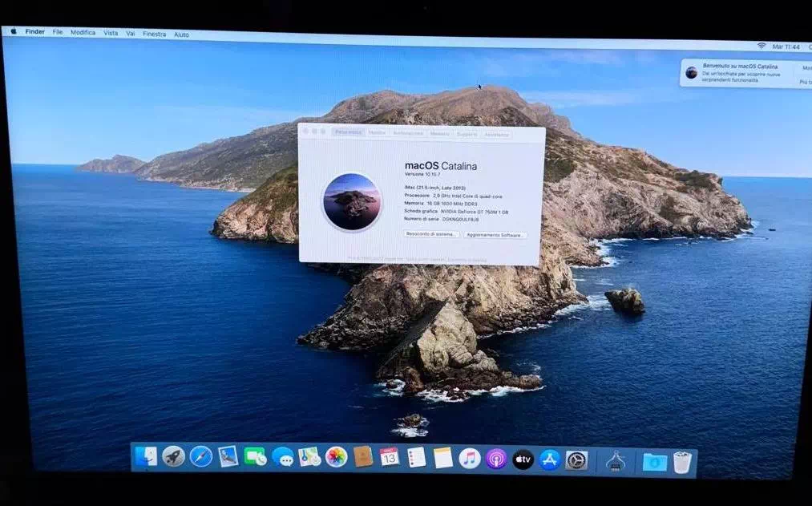Click the Processore 2,9 GHz Intel Core i5 line
The height and width of the screenshot is (506, 812).
click(453, 196)
